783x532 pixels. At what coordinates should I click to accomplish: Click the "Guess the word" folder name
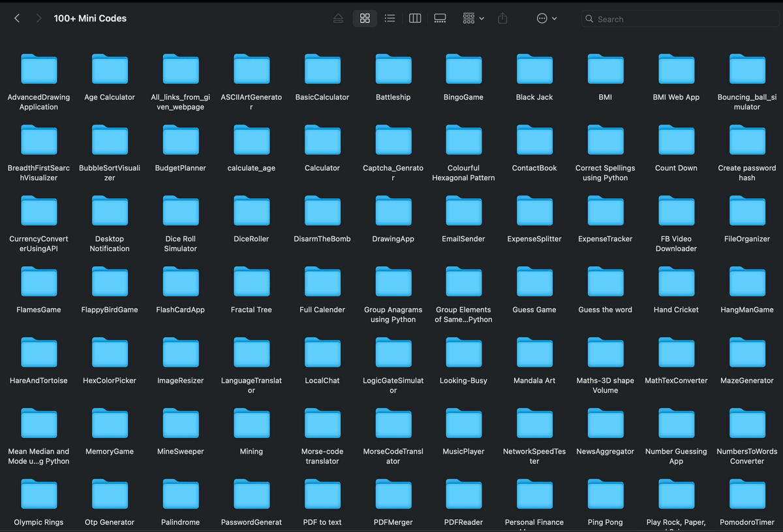tap(606, 310)
